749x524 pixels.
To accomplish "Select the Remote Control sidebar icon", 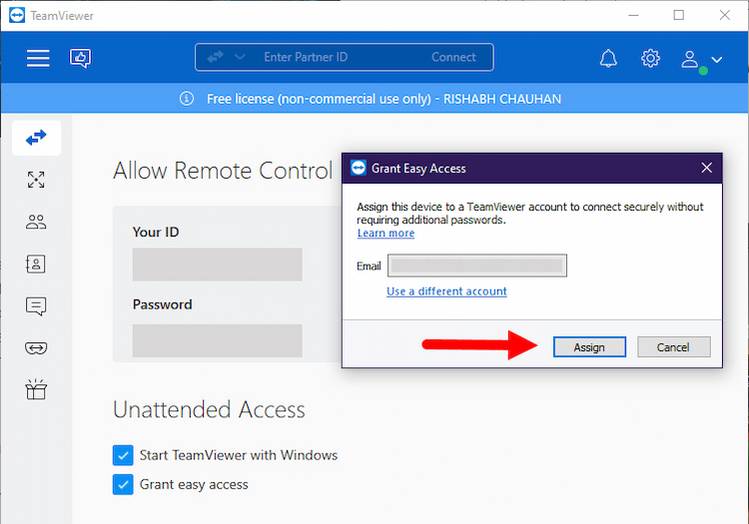I will (36, 138).
